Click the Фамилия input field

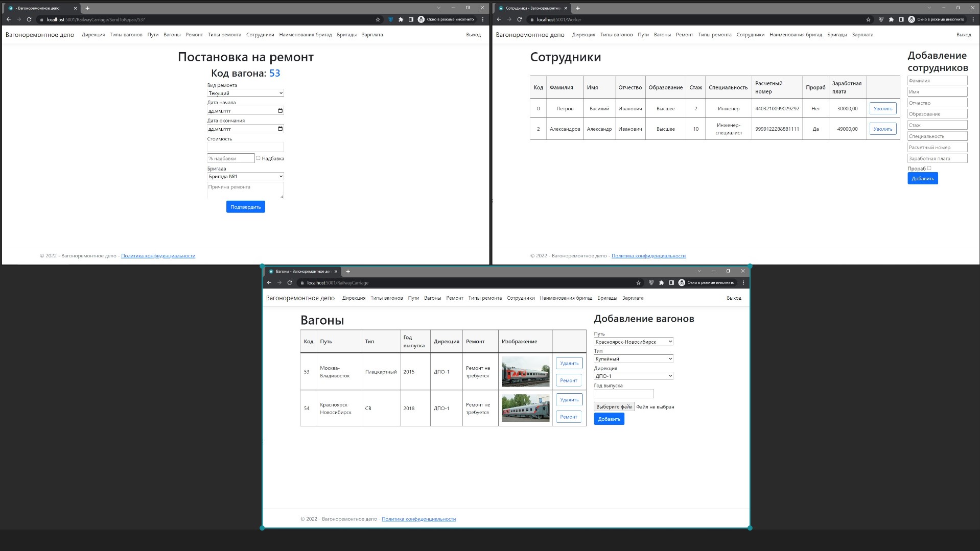tap(937, 81)
